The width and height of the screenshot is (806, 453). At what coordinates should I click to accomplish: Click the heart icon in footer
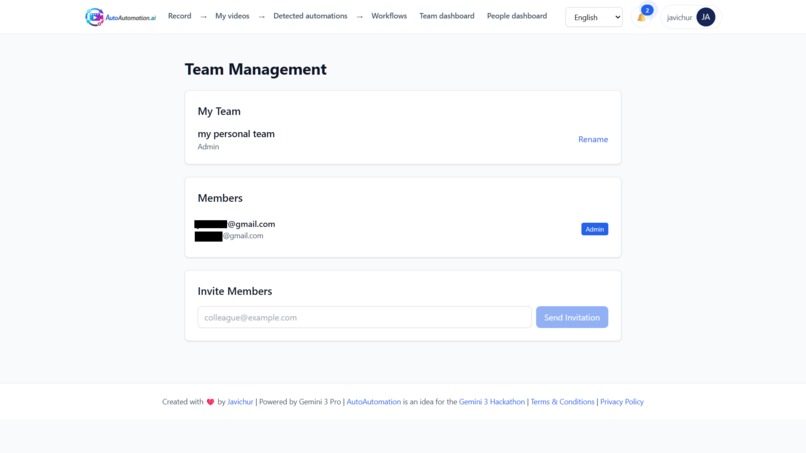pos(210,402)
